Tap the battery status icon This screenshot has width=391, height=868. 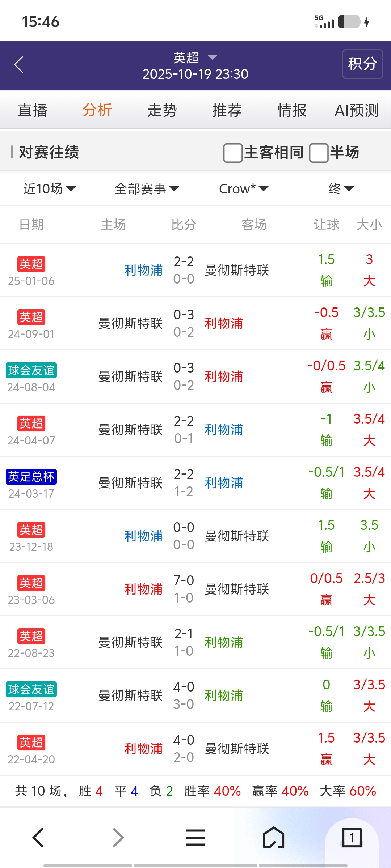[349, 22]
